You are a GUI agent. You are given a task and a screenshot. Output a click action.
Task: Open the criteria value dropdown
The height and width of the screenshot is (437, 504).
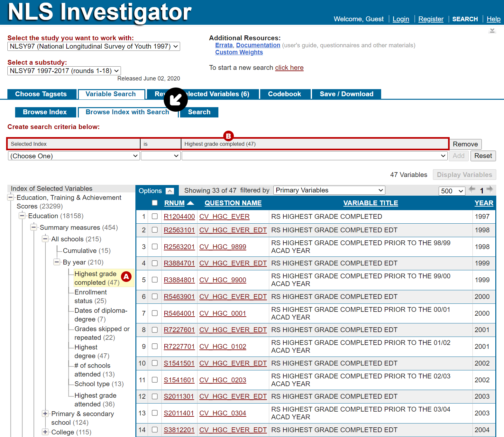coord(315,156)
